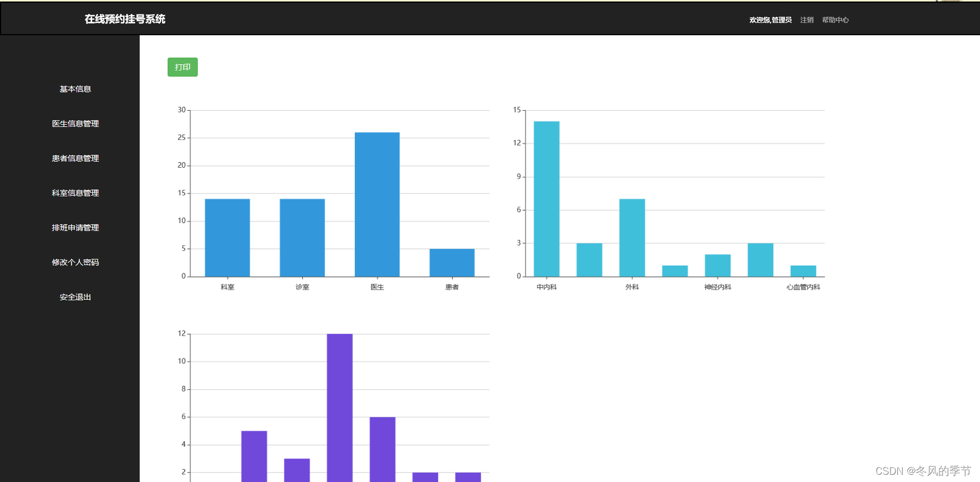Open 医生信息管理 in the sidebar
The width and height of the screenshot is (980, 482).
[75, 124]
